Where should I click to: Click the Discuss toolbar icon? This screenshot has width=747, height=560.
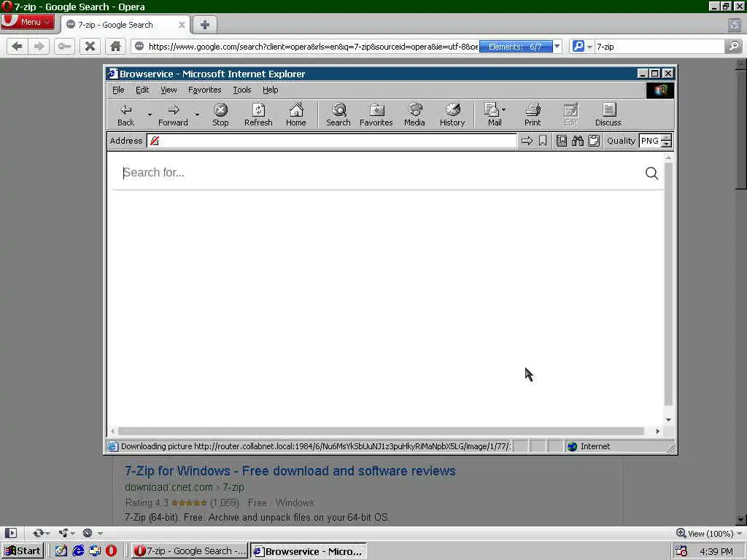[608, 115]
